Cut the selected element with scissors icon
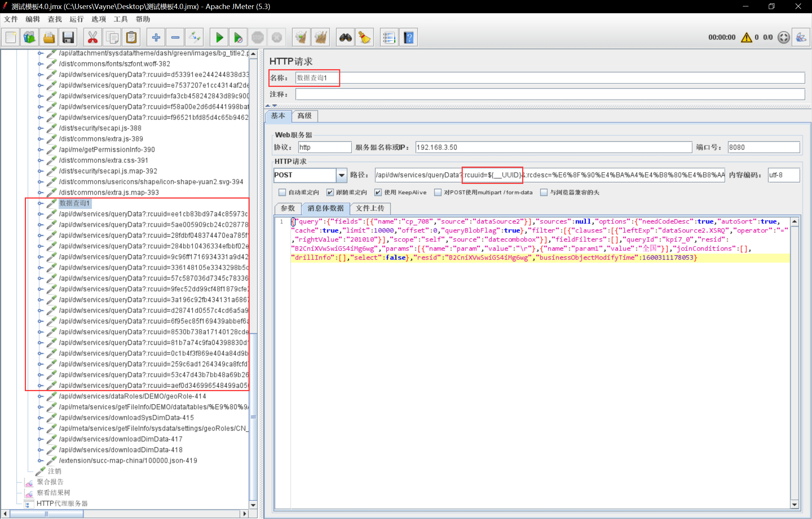 click(92, 37)
